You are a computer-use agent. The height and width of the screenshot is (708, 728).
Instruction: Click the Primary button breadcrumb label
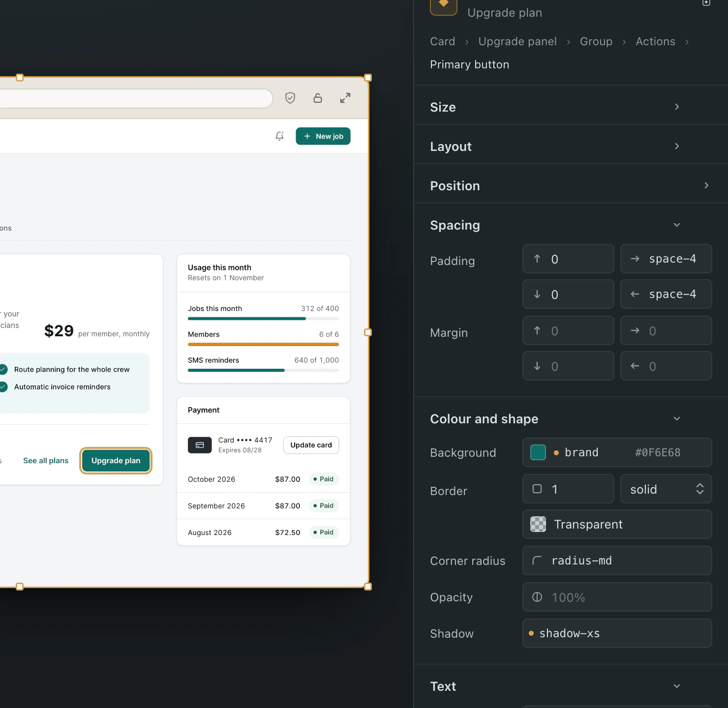point(469,64)
